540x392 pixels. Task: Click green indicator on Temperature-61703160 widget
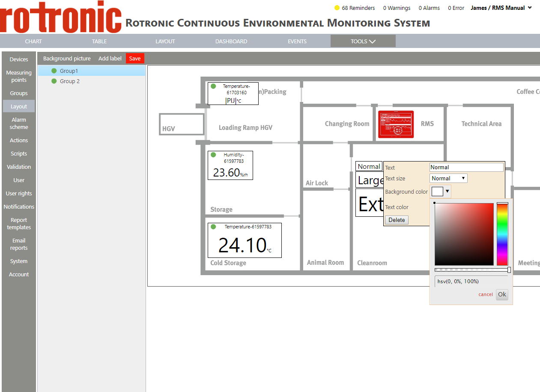pos(213,86)
